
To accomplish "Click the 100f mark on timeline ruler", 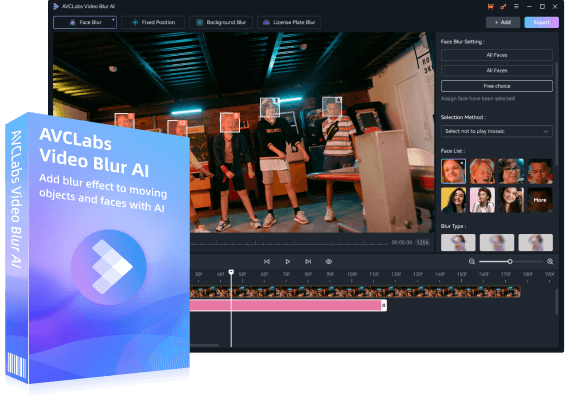I will [352, 274].
